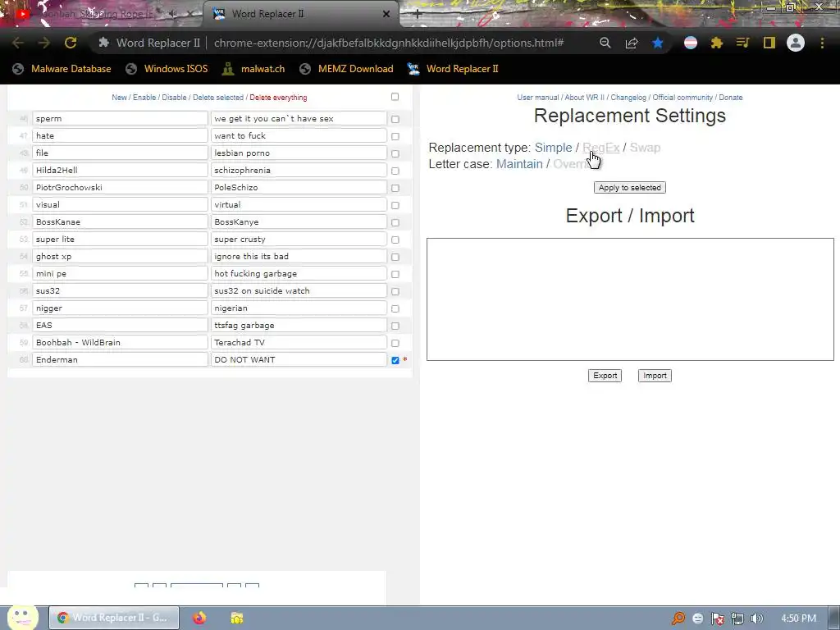840x630 pixels.
Task: Open the Extensions puzzle piece icon
Action: pos(716,43)
